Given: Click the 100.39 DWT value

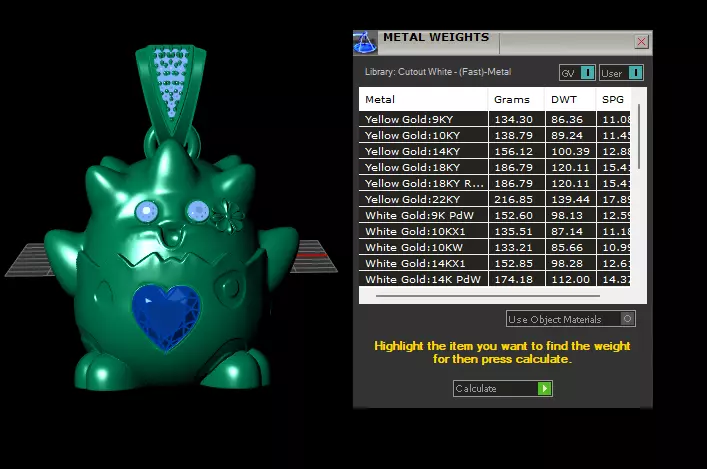Looking at the screenshot, I should pos(570,152).
